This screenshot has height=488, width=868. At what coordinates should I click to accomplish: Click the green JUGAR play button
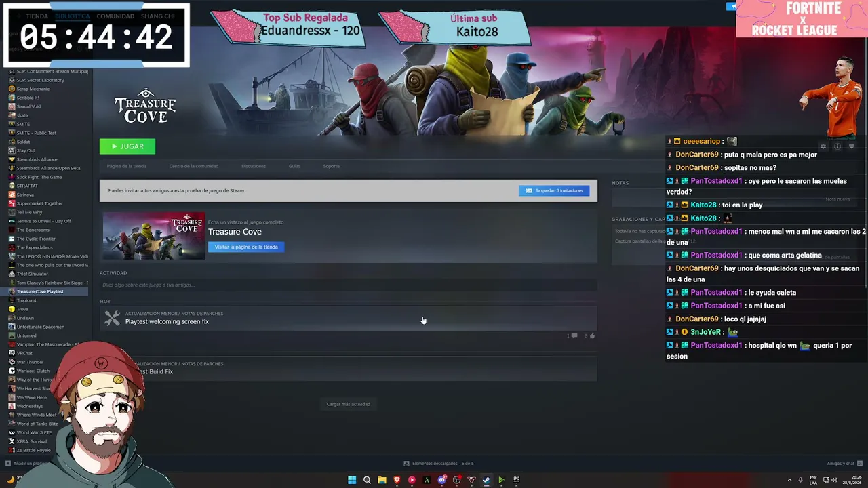coord(127,146)
